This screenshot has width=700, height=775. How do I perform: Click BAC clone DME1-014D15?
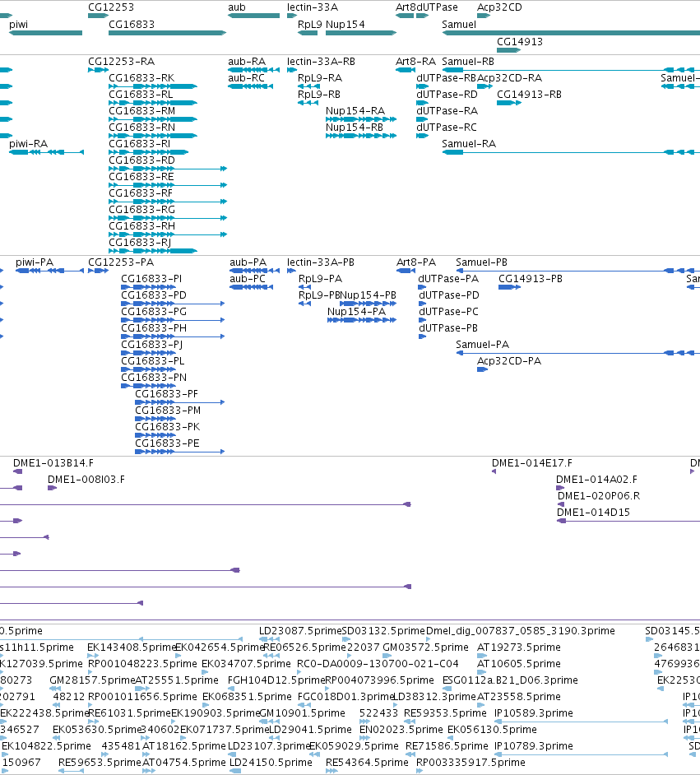(593, 512)
